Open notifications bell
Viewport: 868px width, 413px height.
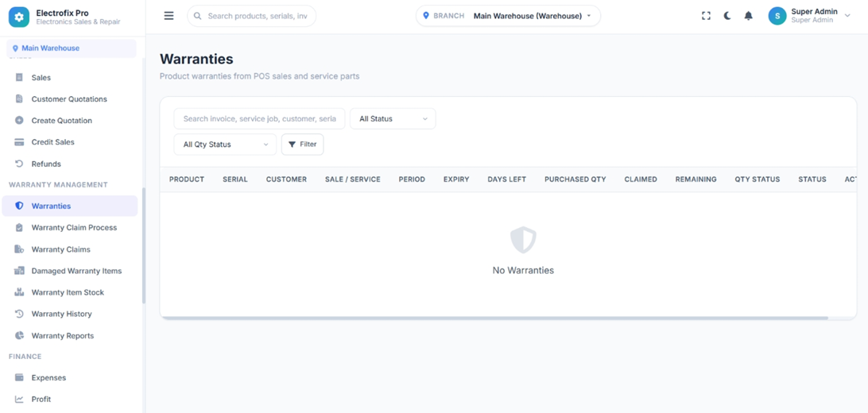[x=749, y=16]
